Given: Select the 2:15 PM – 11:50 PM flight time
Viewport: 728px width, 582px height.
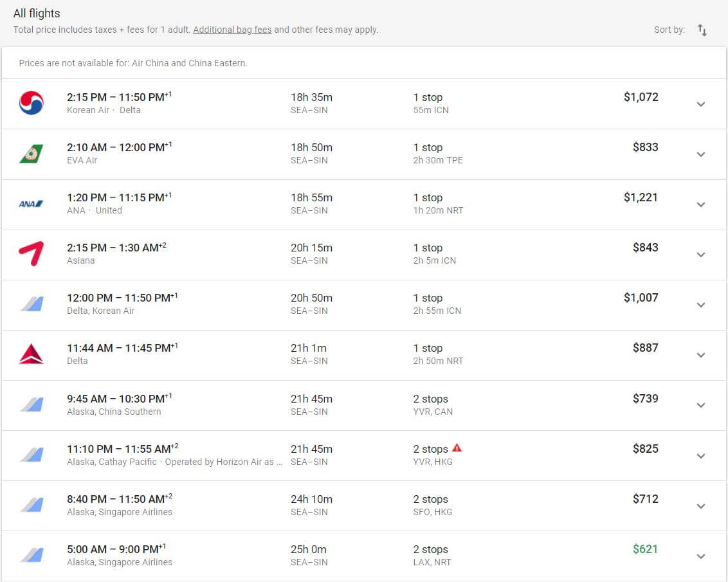Looking at the screenshot, I should [x=120, y=96].
